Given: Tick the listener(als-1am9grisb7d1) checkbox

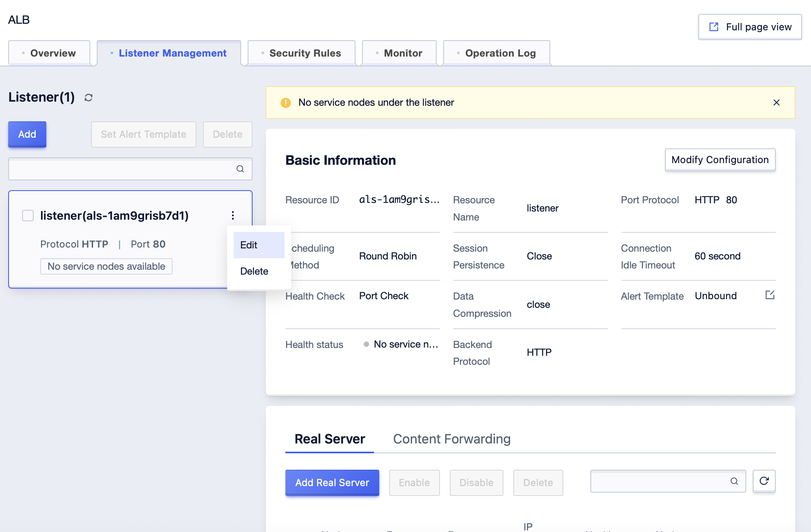Looking at the screenshot, I should coord(28,216).
